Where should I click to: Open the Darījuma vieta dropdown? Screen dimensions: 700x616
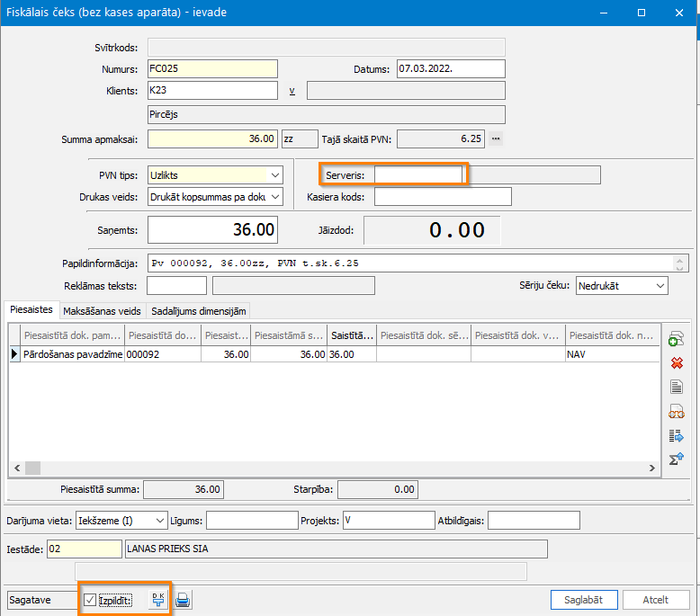pos(160,521)
